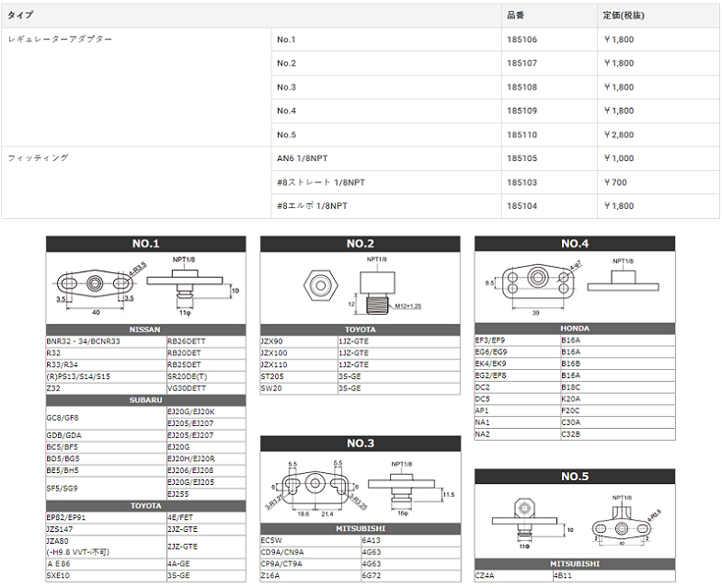Screen dimensions: 722x588
Task: Click the part number 185108
Action: tap(521, 87)
